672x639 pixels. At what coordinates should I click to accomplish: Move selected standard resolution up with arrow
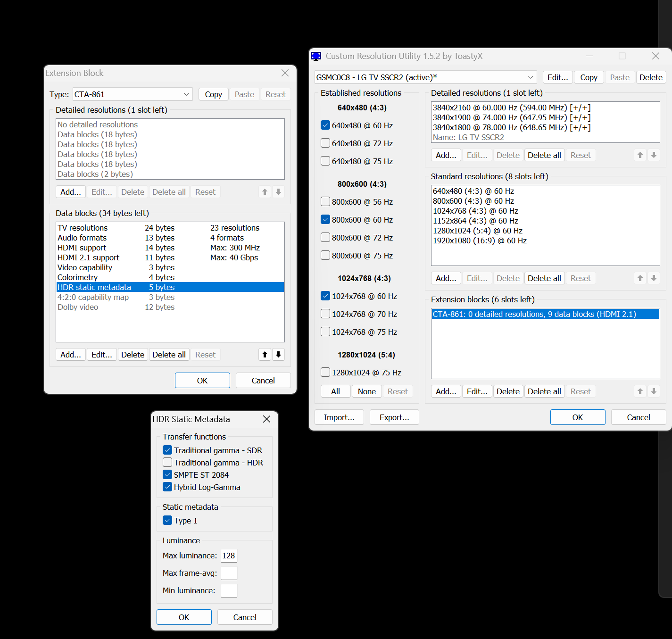[640, 278]
